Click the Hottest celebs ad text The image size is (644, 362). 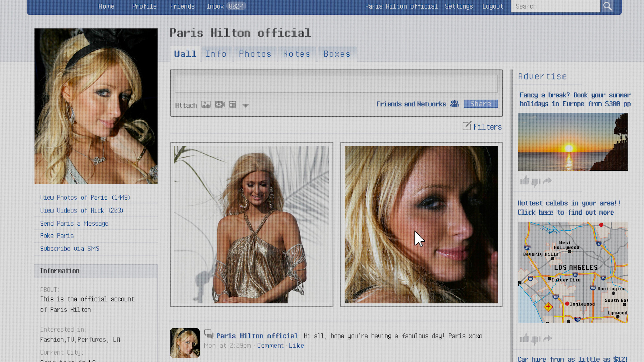click(x=569, y=207)
